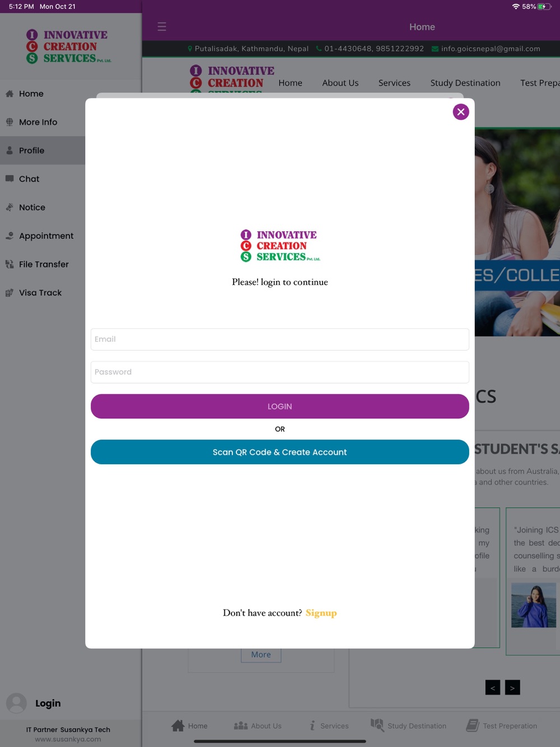Viewport: 560px width, 747px height.
Task: Tap Scan QR Code & Create Account
Action: click(280, 452)
